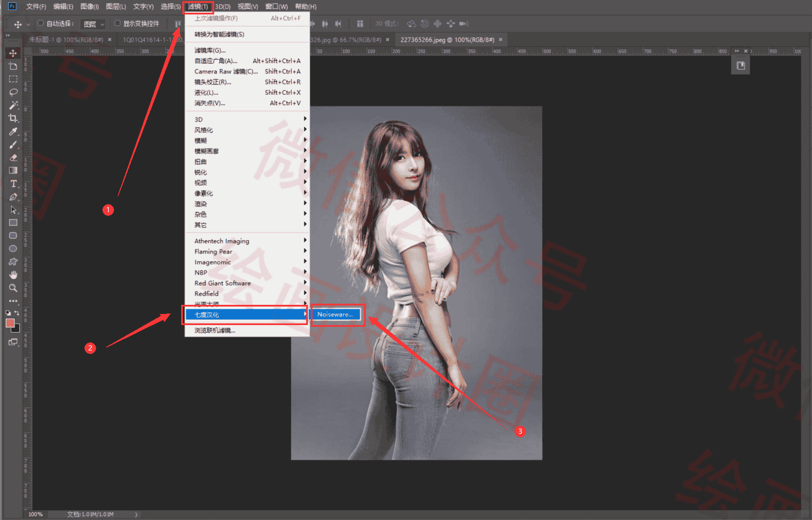
Task: Select the Rectangular Marquee tool
Action: [x=13, y=79]
